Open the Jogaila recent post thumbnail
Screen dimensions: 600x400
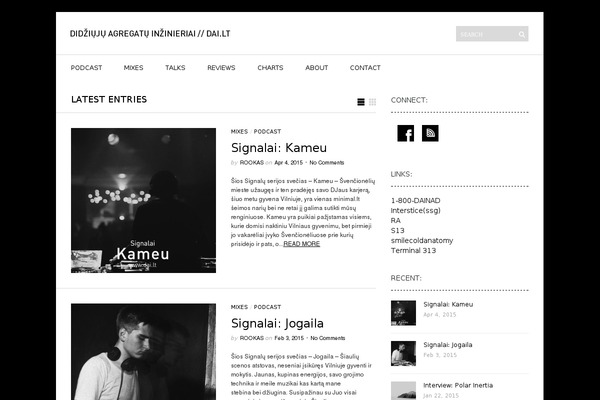pos(403,353)
